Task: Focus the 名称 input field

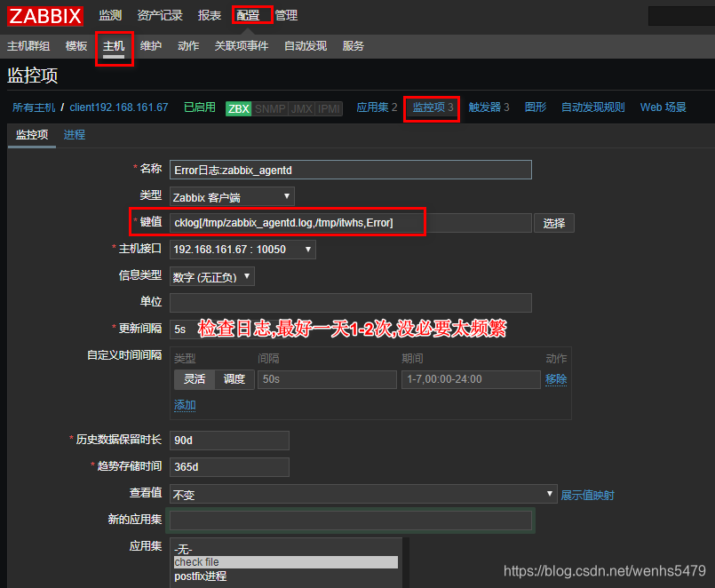Action: click(350, 170)
